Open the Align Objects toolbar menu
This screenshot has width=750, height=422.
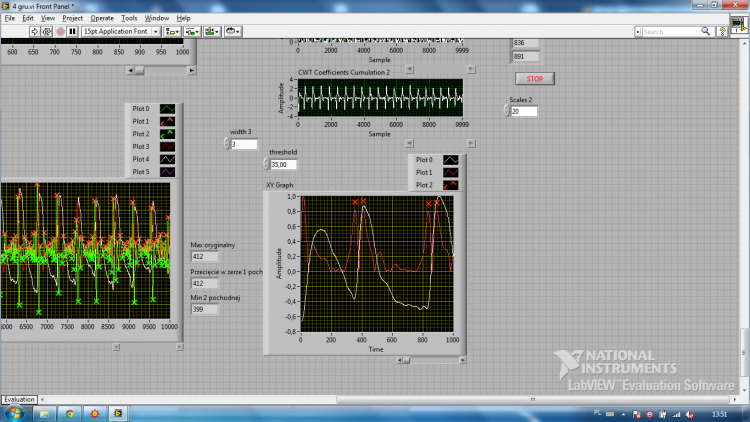(172, 32)
